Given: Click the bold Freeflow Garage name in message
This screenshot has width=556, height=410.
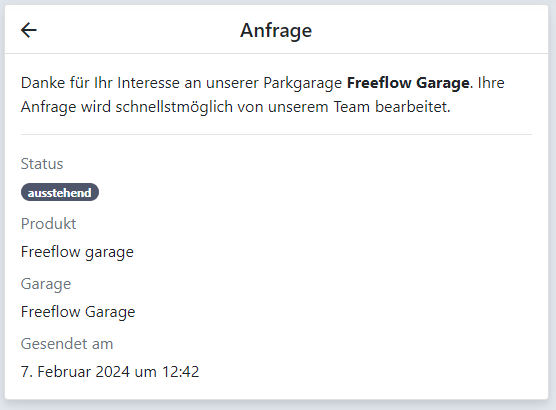Looking at the screenshot, I should point(408,83).
